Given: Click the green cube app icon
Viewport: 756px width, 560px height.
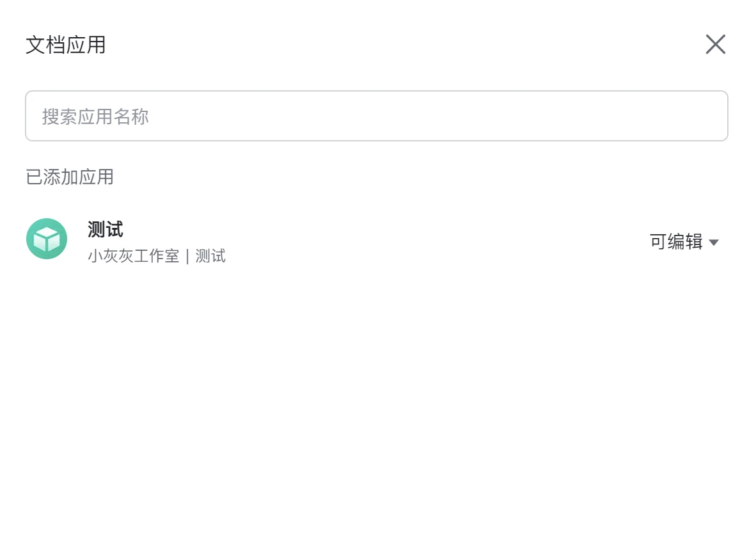Looking at the screenshot, I should click(x=47, y=239).
